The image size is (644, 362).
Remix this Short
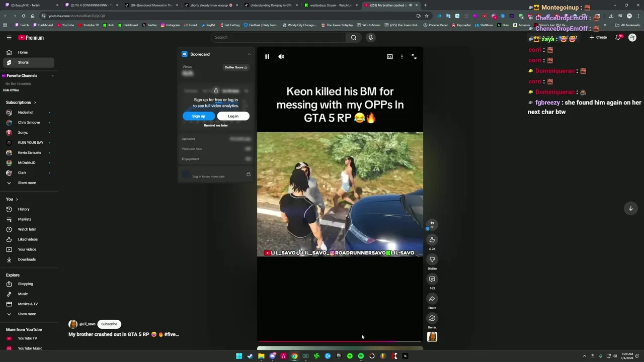(432, 318)
